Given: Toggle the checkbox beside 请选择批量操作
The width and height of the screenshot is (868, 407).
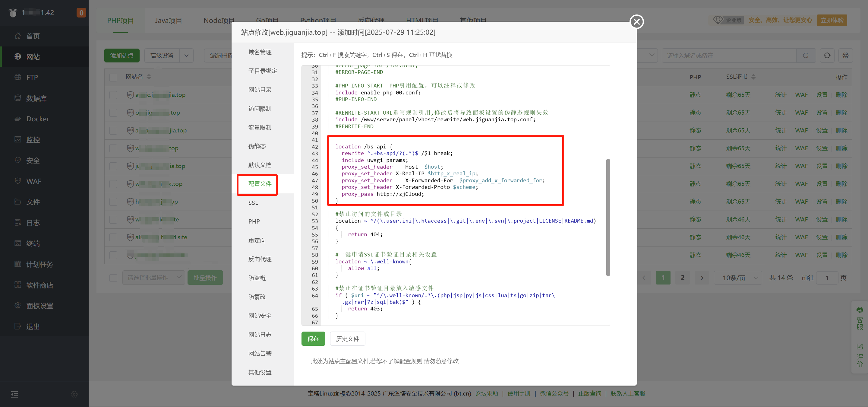Looking at the screenshot, I should tap(113, 278).
